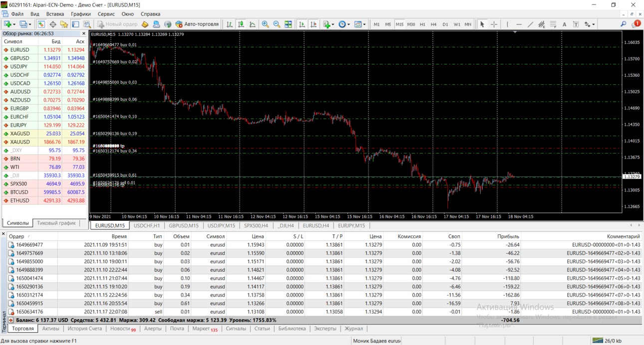
Task: Open the chart periodicity clock dropdown
Action: click(x=344, y=24)
